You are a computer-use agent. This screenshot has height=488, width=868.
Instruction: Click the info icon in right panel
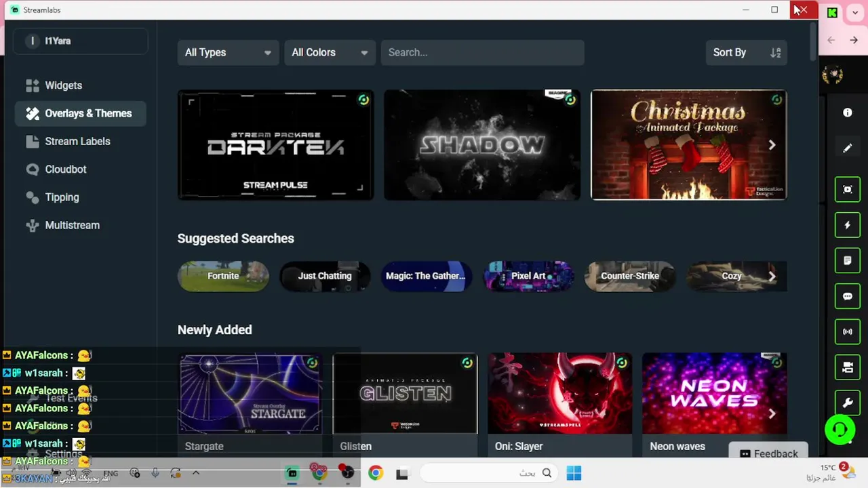848,113
